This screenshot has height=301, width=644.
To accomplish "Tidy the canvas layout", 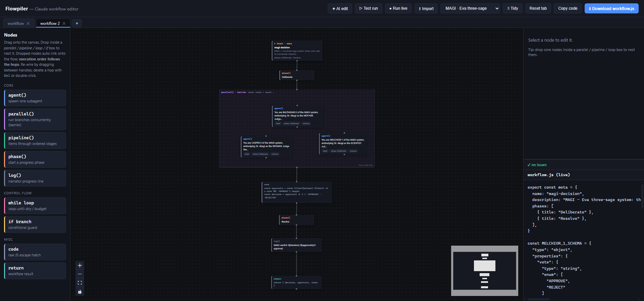I will pos(513,8).
